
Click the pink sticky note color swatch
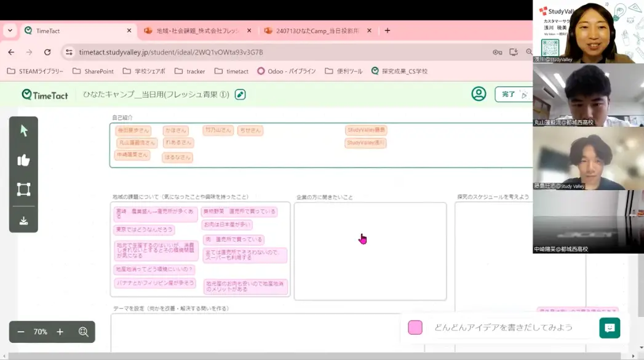tap(415, 327)
